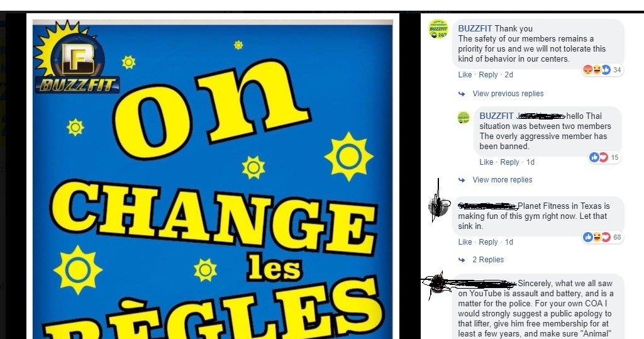Reply to the BUZZFIT Thank you comment

coord(488,75)
